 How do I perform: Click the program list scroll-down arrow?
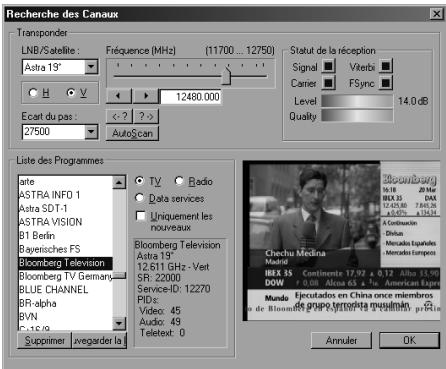(x=119, y=323)
